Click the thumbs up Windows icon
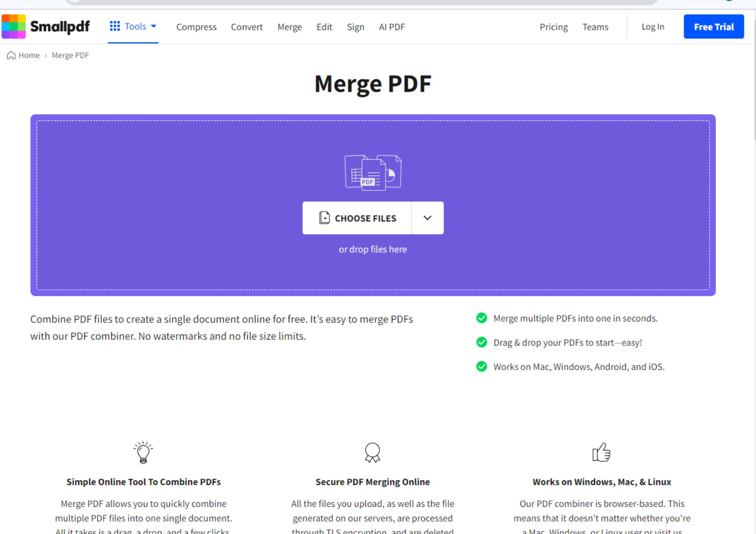This screenshot has width=756, height=534. (x=601, y=452)
